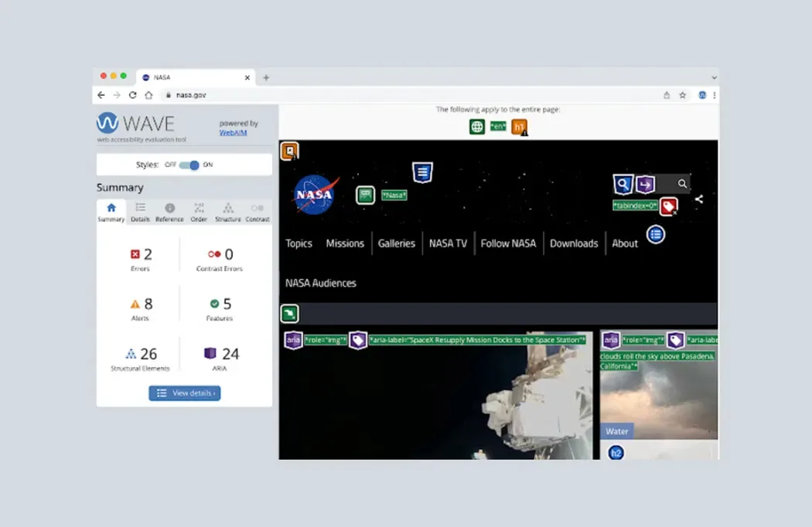The image size is (812, 527).
Task: Follow the WebAIM link
Action: 233,133
